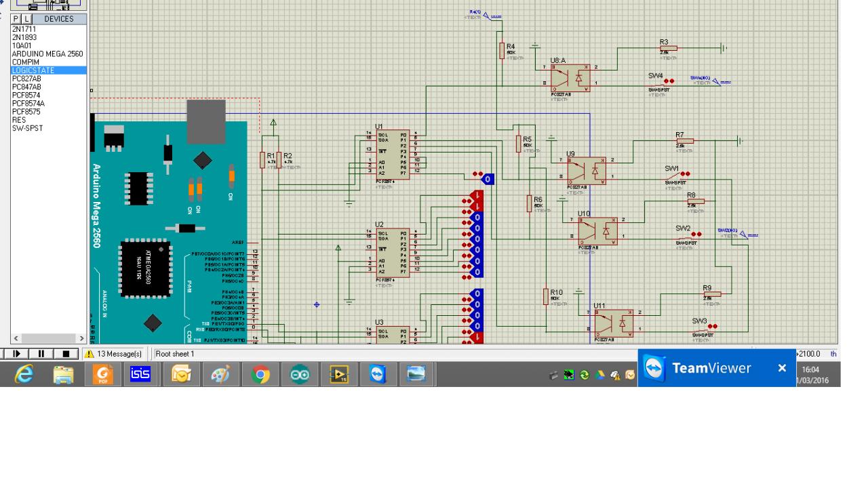Toggle switch SW1 on the schematic
Viewport: 868px width, 488px height.
point(676,176)
